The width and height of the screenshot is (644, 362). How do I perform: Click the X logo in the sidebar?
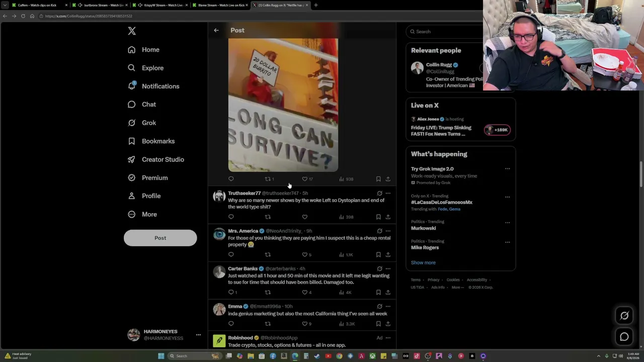132,31
